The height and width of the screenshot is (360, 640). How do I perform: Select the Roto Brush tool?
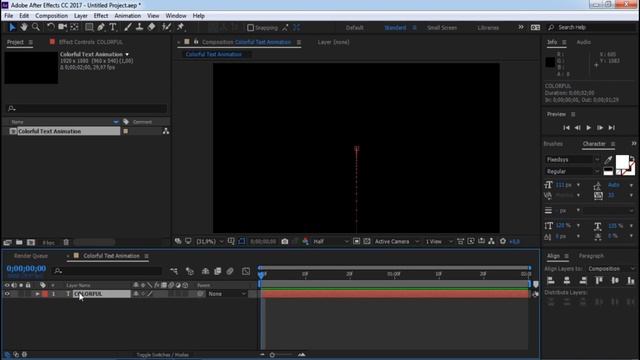click(x=166, y=27)
